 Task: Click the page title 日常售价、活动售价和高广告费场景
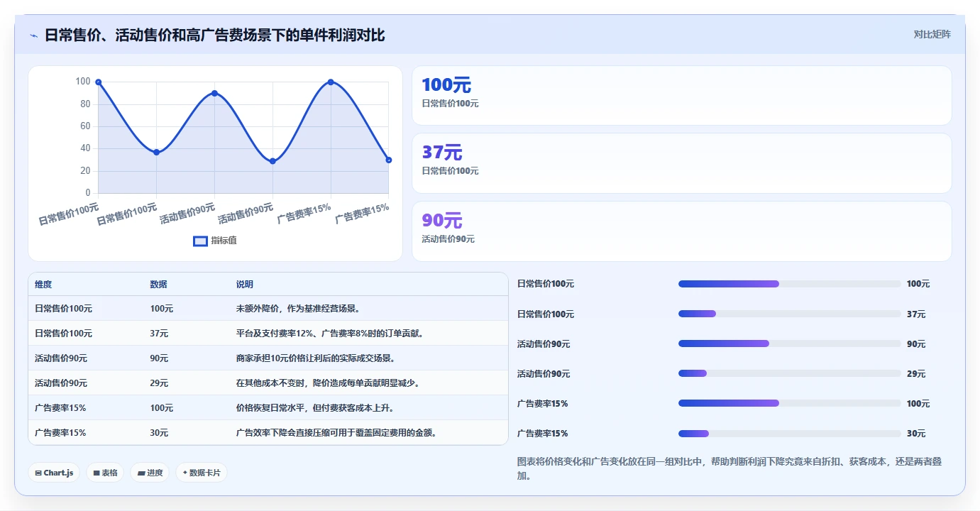[215, 35]
